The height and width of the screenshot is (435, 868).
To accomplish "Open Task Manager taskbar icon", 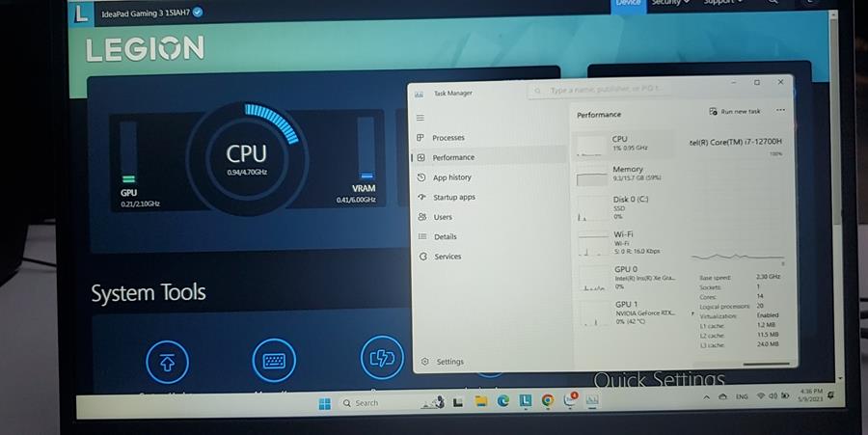I will tap(592, 399).
